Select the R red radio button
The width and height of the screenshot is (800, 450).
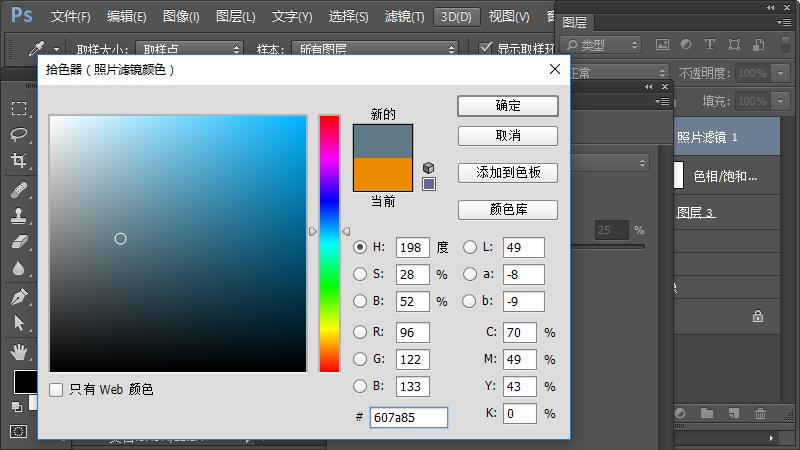[360, 332]
